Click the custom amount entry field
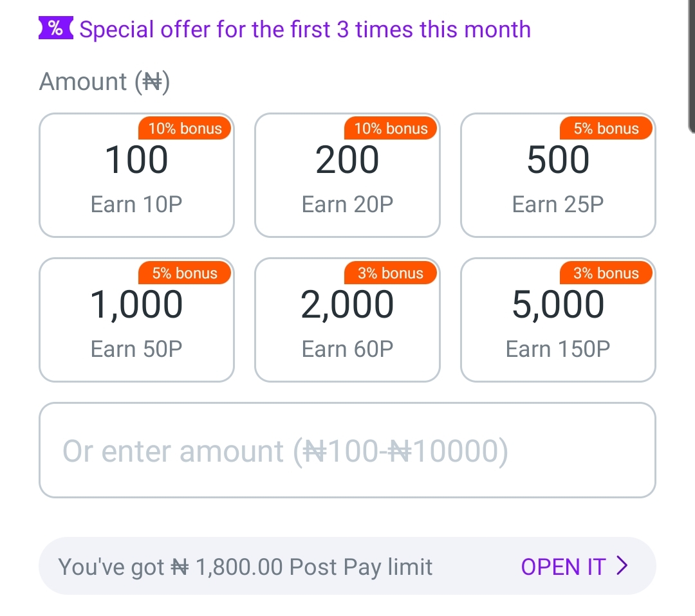This screenshot has height=616, width=695. point(347,450)
